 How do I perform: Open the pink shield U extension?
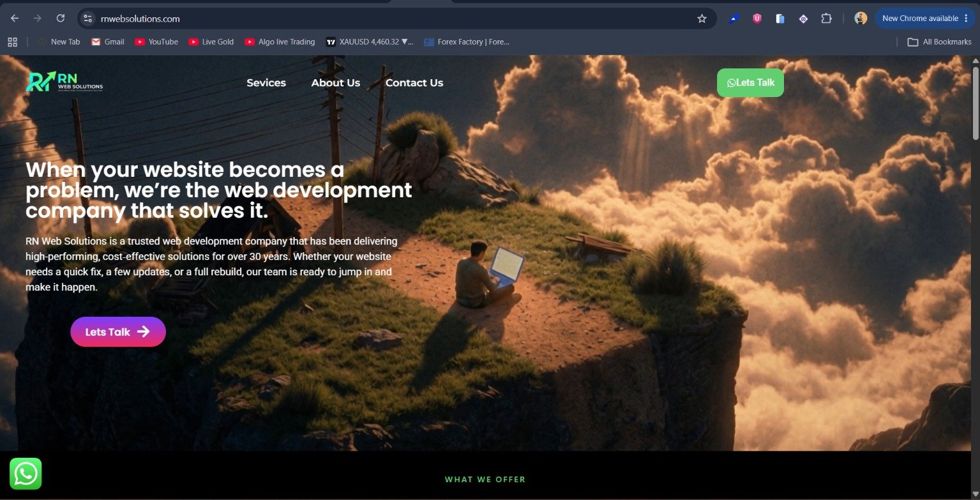point(757,19)
